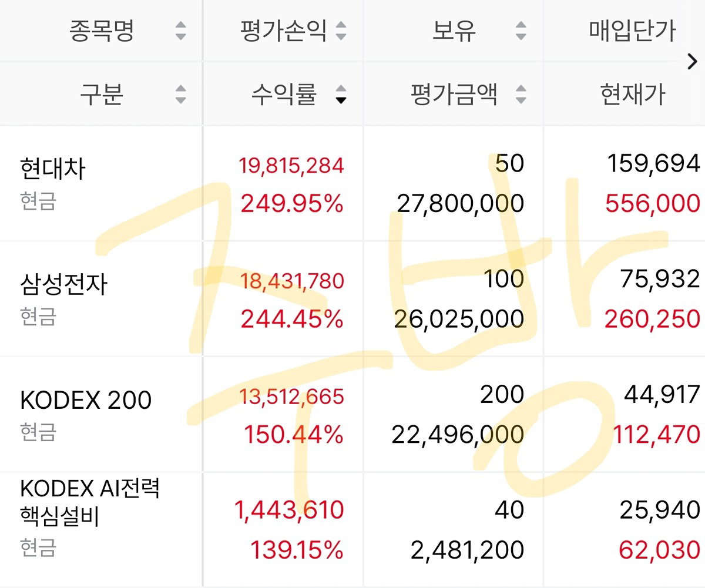Image resolution: width=705 pixels, height=588 pixels.
Task: Select 삼성전자 purchase price 75,932
Action: (660, 280)
